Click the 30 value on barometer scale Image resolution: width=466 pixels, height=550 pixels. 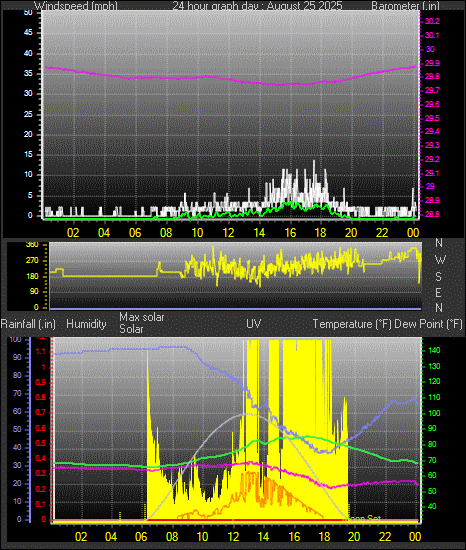(x=430, y=49)
